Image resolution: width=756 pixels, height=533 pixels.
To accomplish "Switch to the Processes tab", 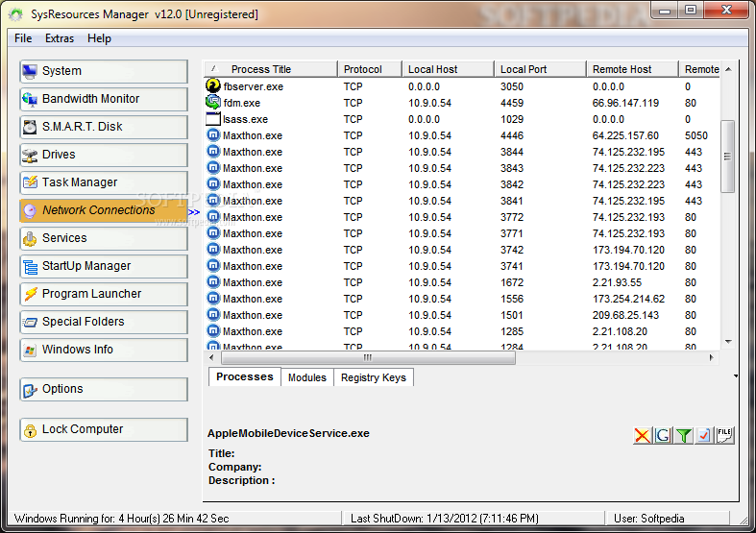I will [245, 376].
